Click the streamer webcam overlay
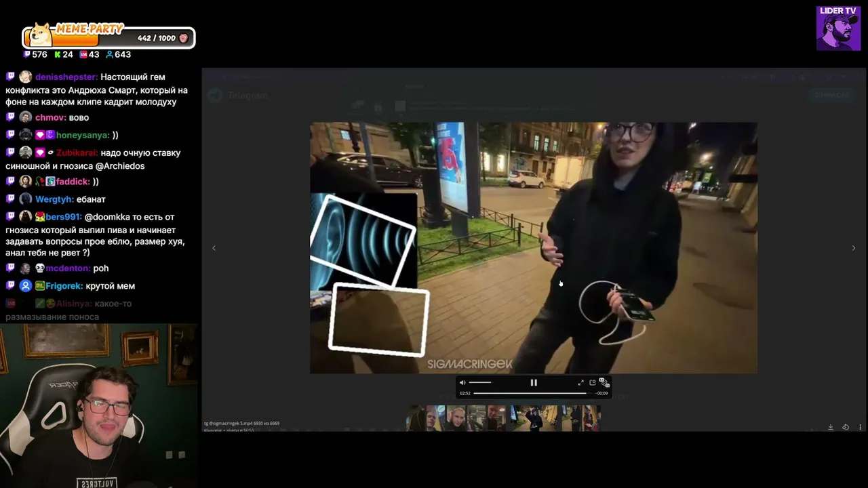Image resolution: width=868 pixels, height=488 pixels. pos(99,406)
